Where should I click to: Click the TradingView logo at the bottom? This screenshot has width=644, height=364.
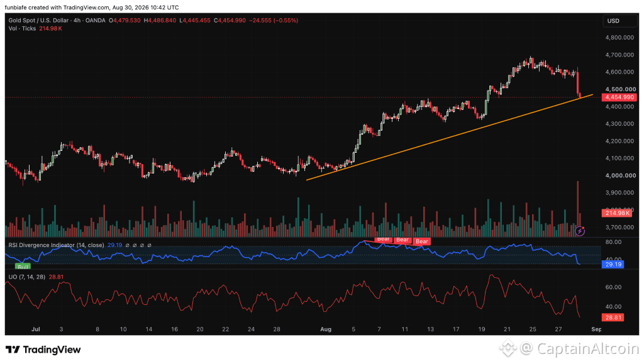43,350
